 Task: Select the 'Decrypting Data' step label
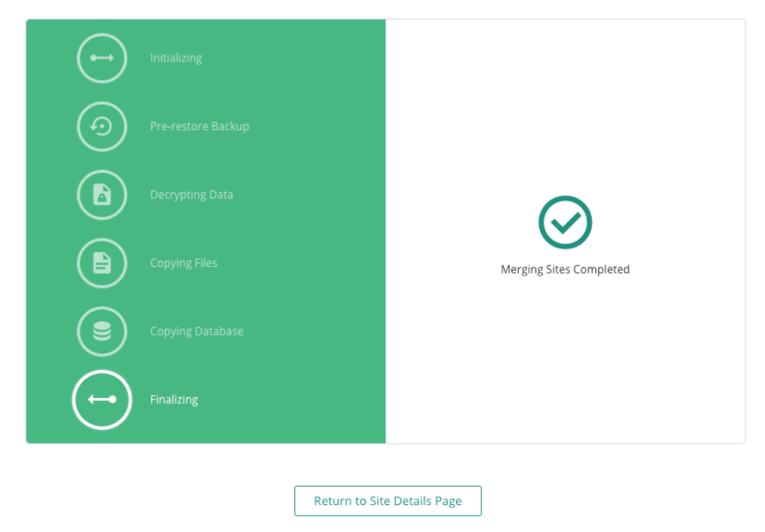pos(191,195)
